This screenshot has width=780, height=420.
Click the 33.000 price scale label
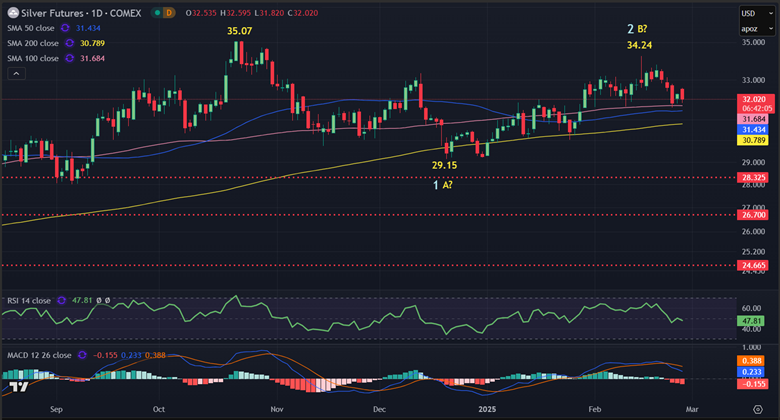(753, 80)
